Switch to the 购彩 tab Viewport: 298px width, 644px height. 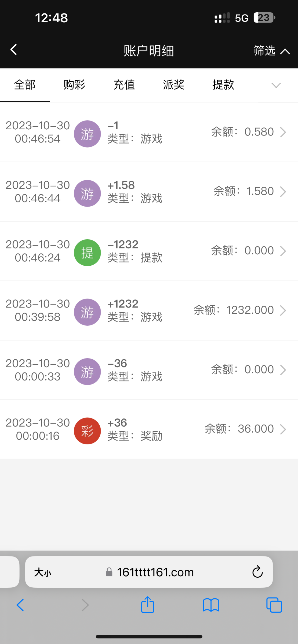tap(74, 85)
